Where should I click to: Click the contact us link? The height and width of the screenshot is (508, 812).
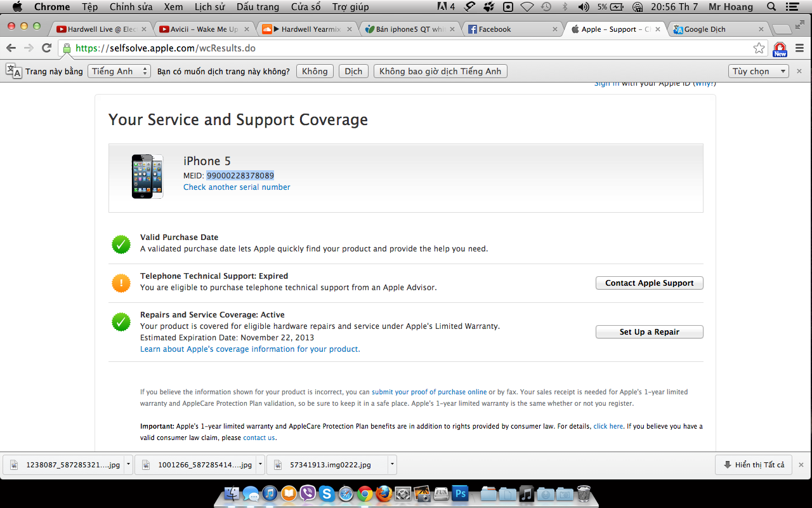coord(259,438)
